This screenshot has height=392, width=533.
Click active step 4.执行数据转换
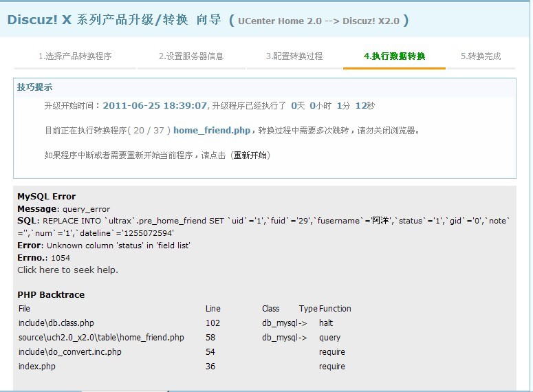pyautogui.click(x=394, y=56)
